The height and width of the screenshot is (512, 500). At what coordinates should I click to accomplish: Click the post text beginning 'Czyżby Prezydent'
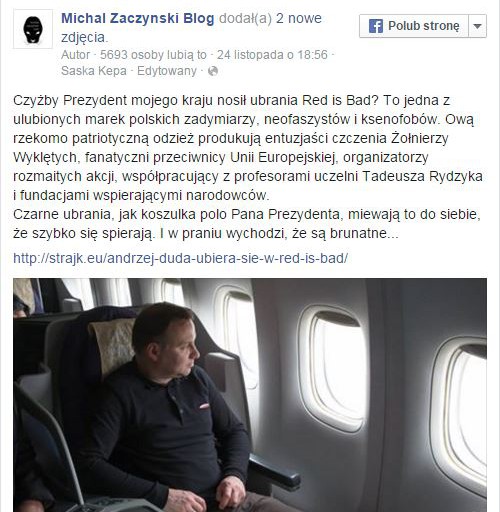coord(248,166)
